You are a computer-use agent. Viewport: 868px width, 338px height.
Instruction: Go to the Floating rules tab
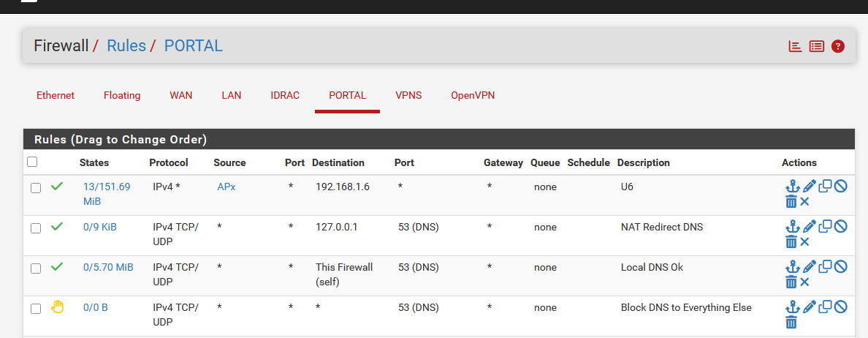122,95
